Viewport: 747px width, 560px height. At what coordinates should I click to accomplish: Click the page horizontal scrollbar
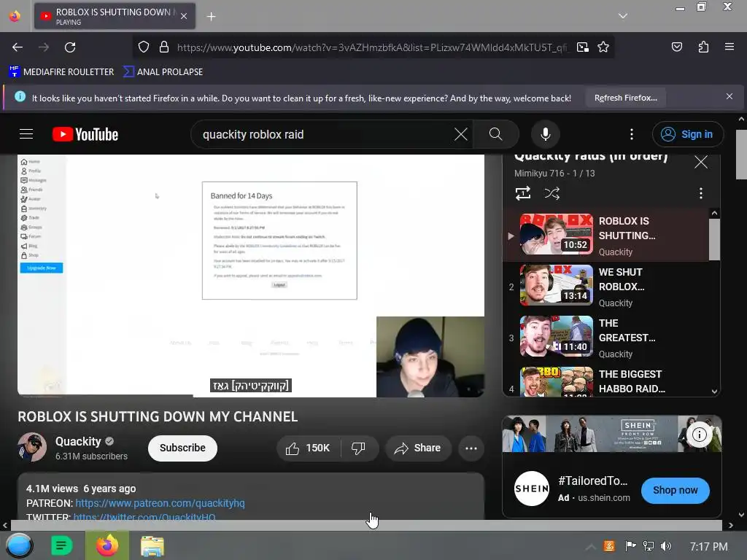pos(366,525)
